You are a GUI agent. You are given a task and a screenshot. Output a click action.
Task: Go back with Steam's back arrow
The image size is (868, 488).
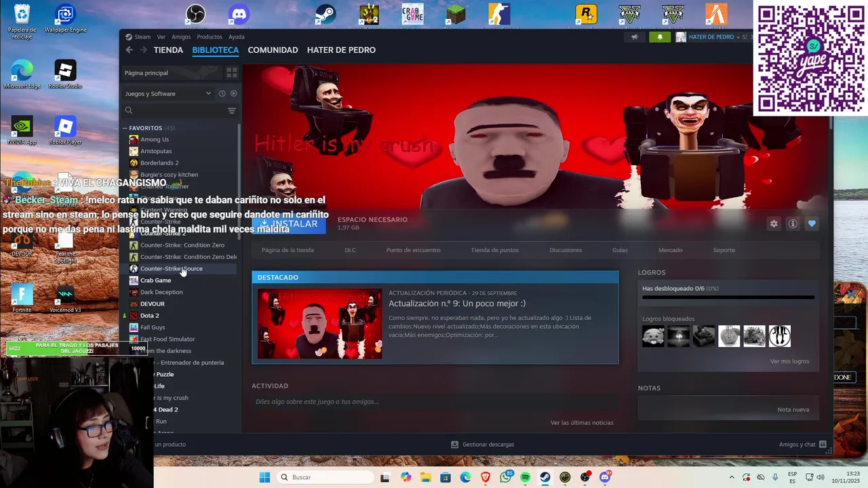pyautogui.click(x=129, y=50)
